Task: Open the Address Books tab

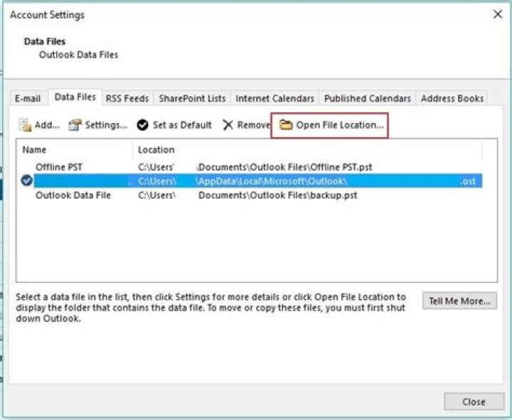Action: click(x=452, y=98)
